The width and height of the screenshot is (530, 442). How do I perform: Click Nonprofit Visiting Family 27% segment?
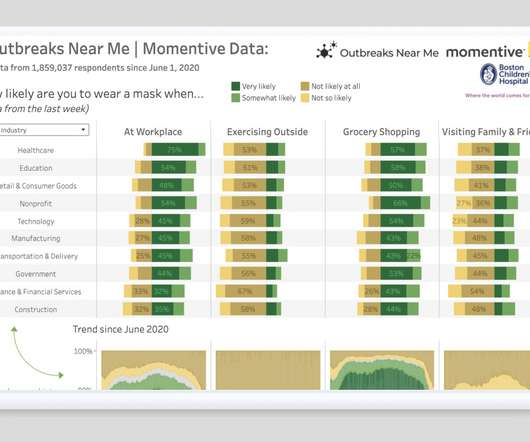[463, 203]
